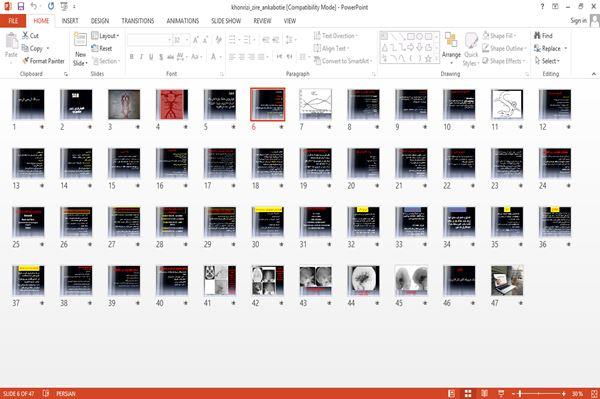Click the Sign in link
The height and width of the screenshot is (399, 600).
pos(578,21)
